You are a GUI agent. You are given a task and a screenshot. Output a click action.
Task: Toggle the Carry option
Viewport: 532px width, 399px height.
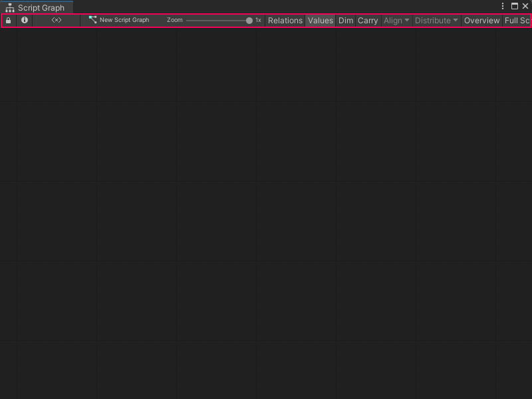click(368, 20)
